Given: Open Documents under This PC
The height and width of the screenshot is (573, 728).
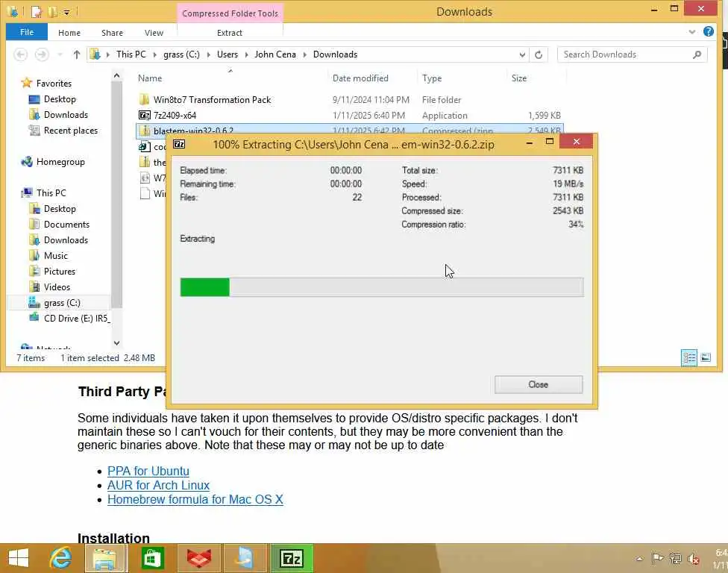Looking at the screenshot, I should pos(66,225).
